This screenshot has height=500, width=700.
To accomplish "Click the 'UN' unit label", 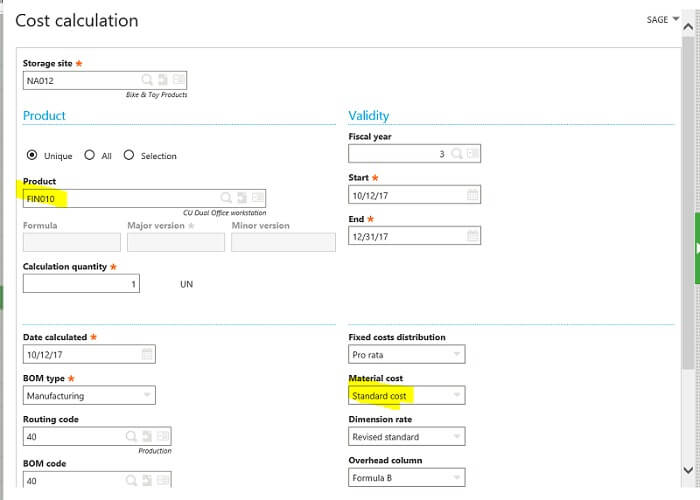I will pos(187,284).
